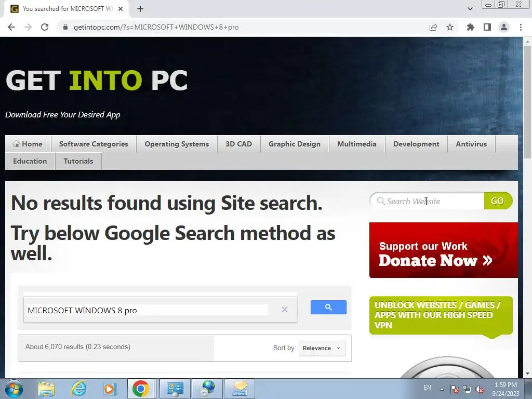Click the scrollbar down arrow
Image resolution: width=532 pixels, height=399 pixels.
tap(527, 374)
